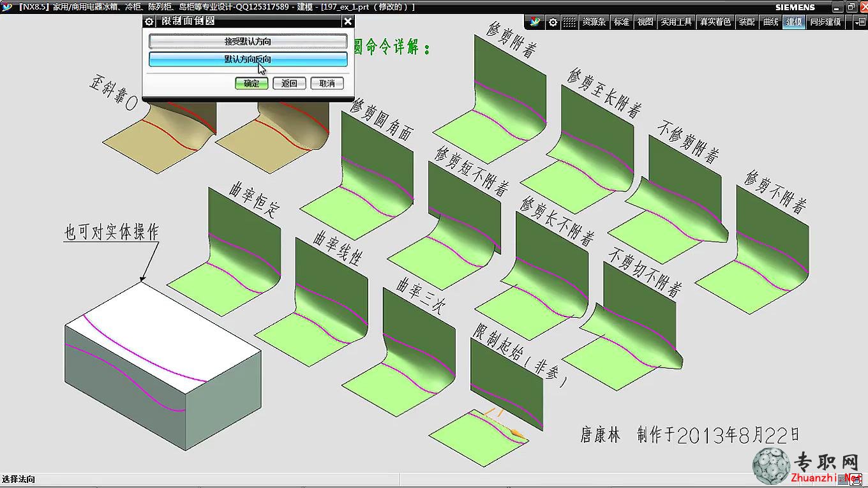Click the dotted grid icon in top toolbar

(x=569, y=22)
